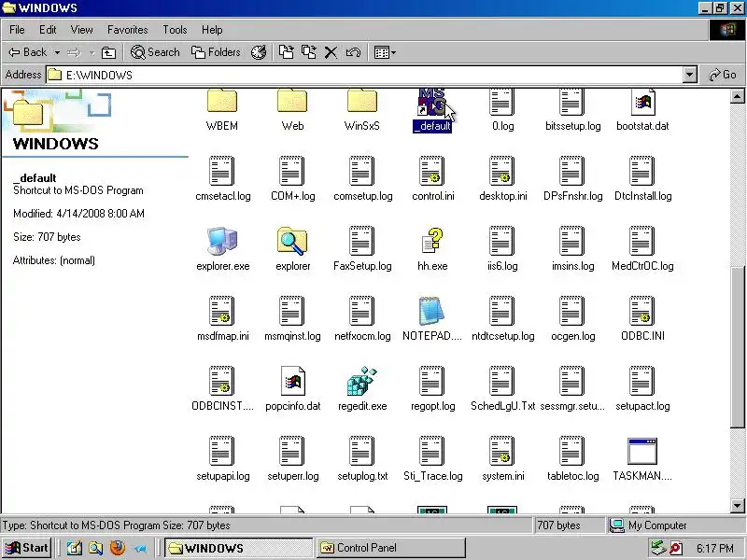Click the Delete X toolbar icon
This screenshot has height=560, width=747.
click(x=331, y=52)
